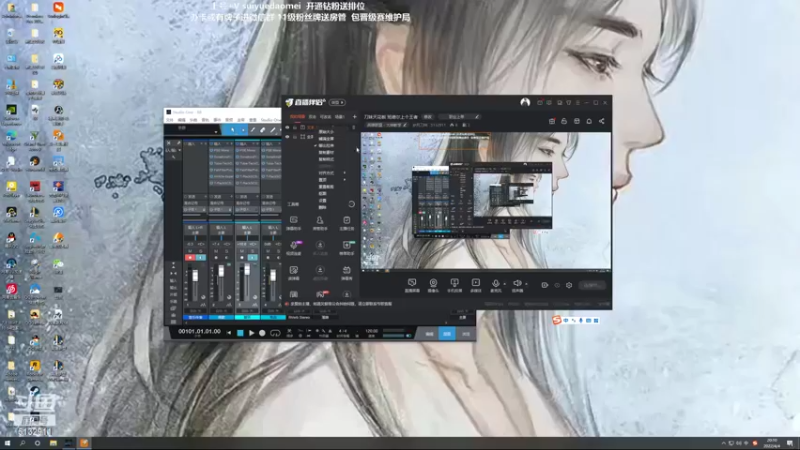Open the microphone tool with purple badge

[x=294, y=247]
